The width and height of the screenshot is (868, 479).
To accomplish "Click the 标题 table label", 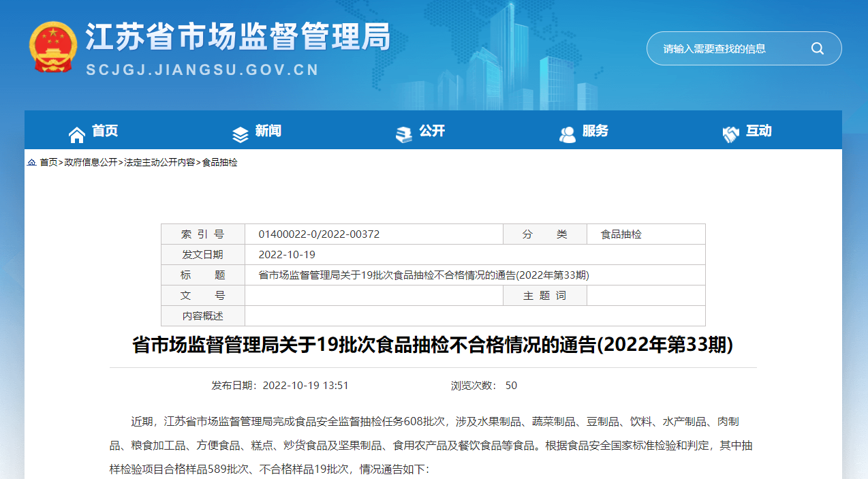I will [202, 275].
